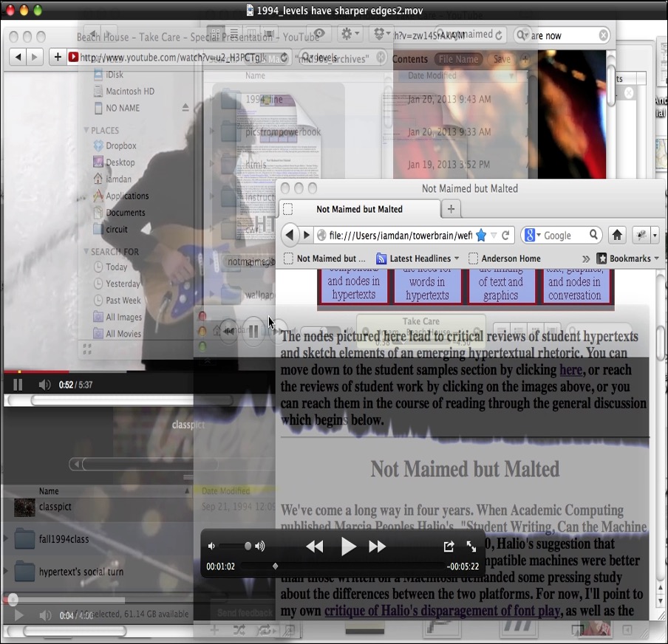The width and height of the screenshot is (668, 644).
Task: Select Applications in Finder sidebar
Action: [121, 196]
